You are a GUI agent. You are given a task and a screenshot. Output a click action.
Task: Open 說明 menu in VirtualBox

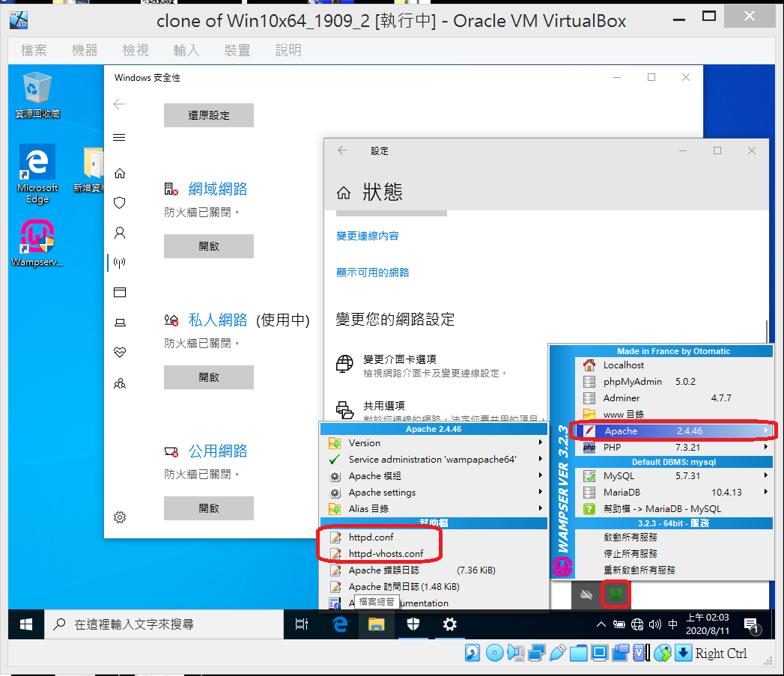288,50
